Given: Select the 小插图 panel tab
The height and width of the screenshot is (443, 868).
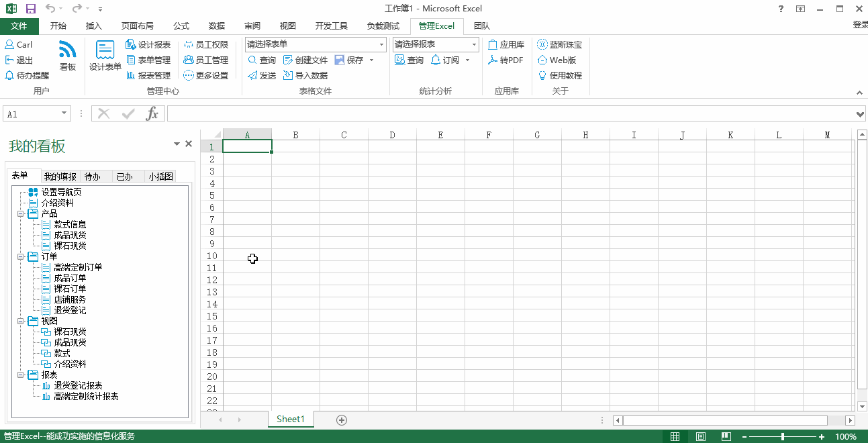Looking at the screenshot, I should coord(161,177).
